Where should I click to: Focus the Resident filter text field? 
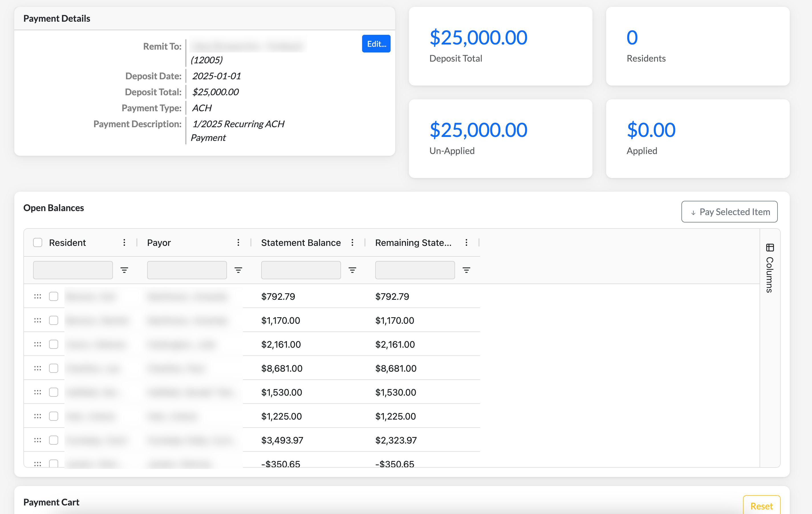point(73,270)
